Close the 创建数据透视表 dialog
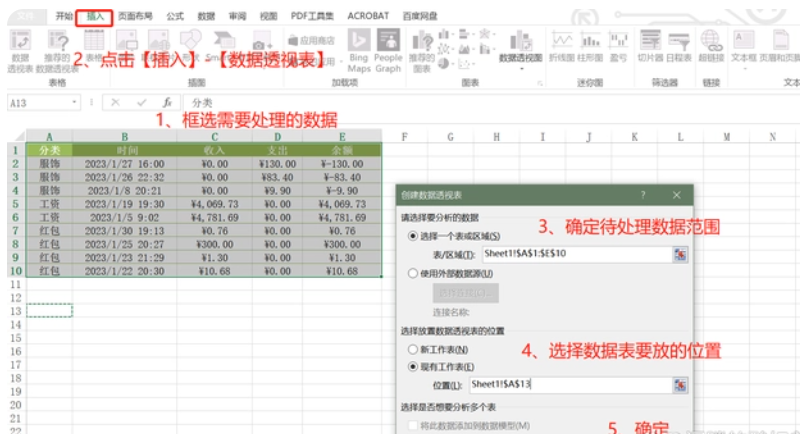 [x=677, y=195]
